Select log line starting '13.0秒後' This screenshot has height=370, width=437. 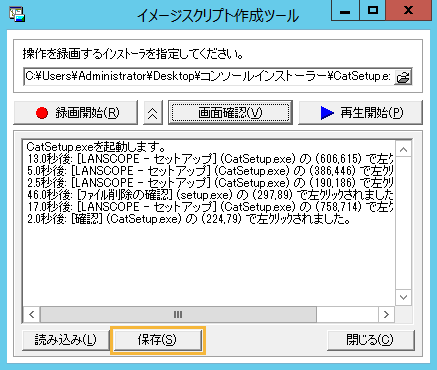[x=210, y=159]
